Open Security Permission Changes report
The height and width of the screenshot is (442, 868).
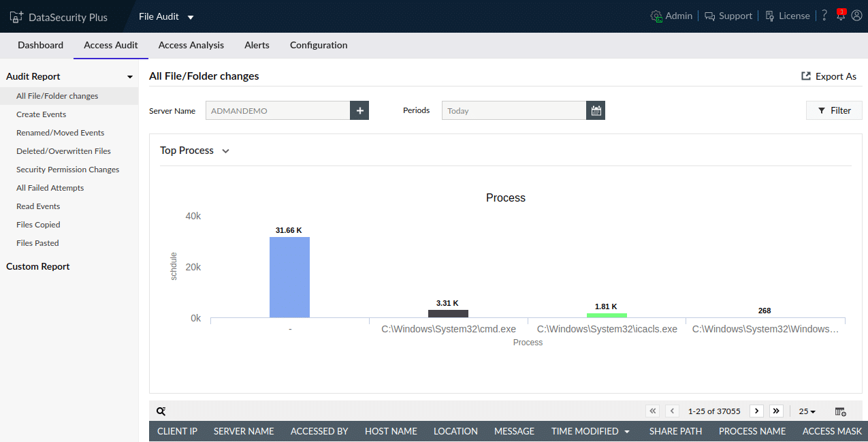pyautogui.click(x=68, y=170)
